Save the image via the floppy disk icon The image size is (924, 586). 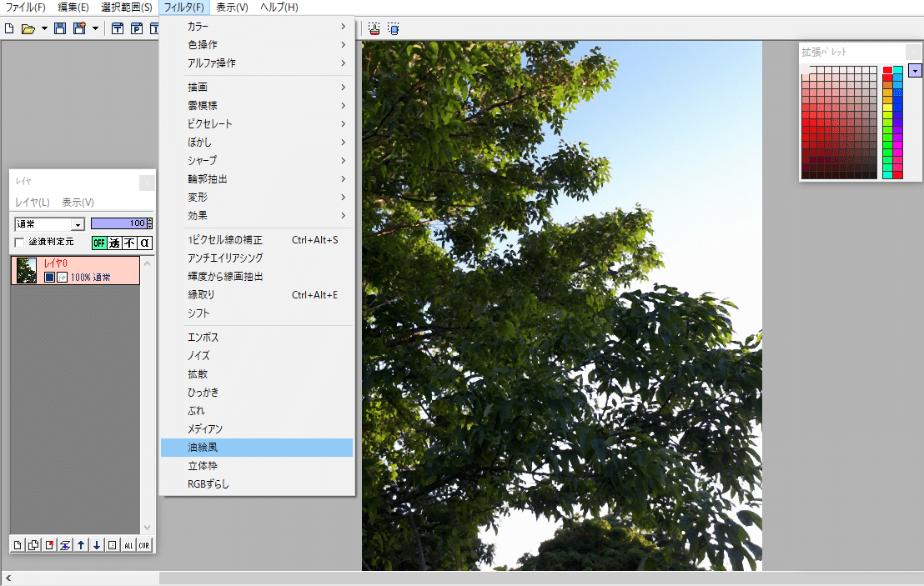[58, 28]
